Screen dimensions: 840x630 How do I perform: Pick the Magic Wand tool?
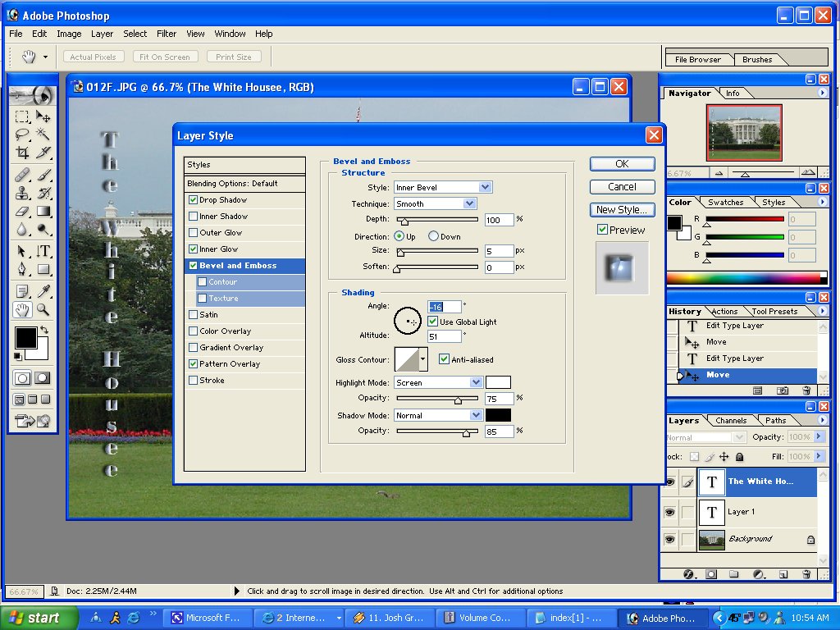click(43, 134)
